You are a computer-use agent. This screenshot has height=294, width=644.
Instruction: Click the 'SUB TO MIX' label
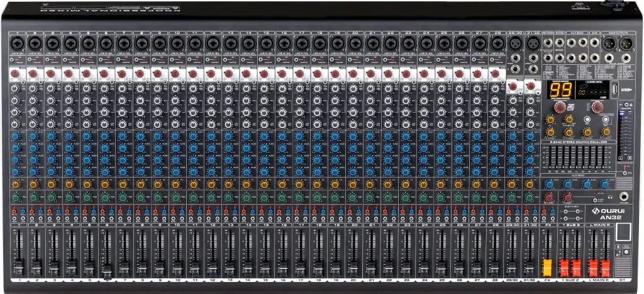click(x=571, y=206)
